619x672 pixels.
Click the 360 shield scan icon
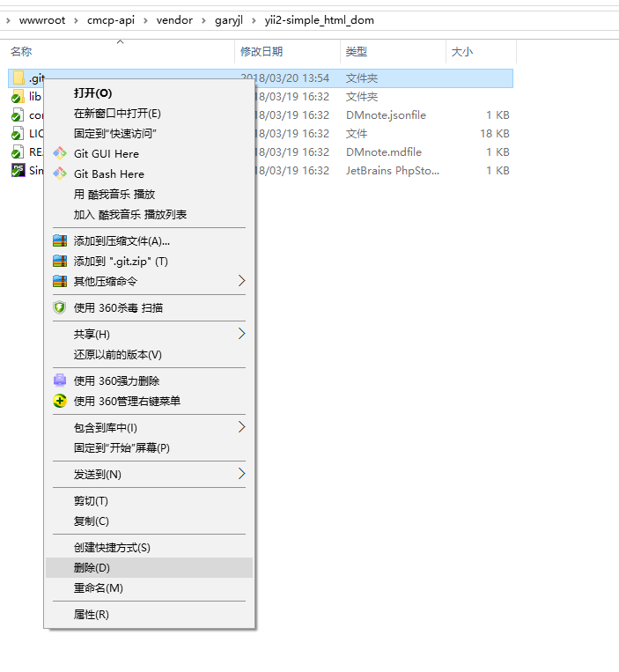tap(60, 307)
